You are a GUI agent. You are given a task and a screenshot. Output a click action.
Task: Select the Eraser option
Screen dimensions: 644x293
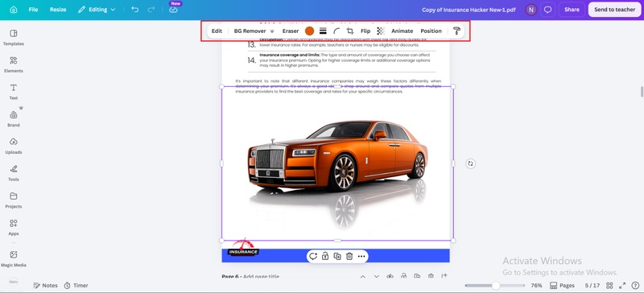(x=291, y=31)
